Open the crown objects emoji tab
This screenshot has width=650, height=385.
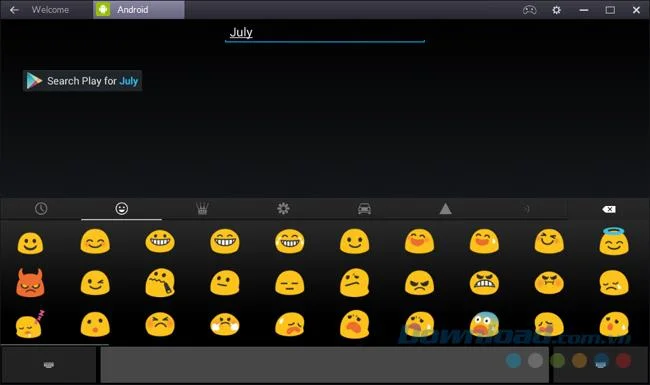(x=202, y=208)
